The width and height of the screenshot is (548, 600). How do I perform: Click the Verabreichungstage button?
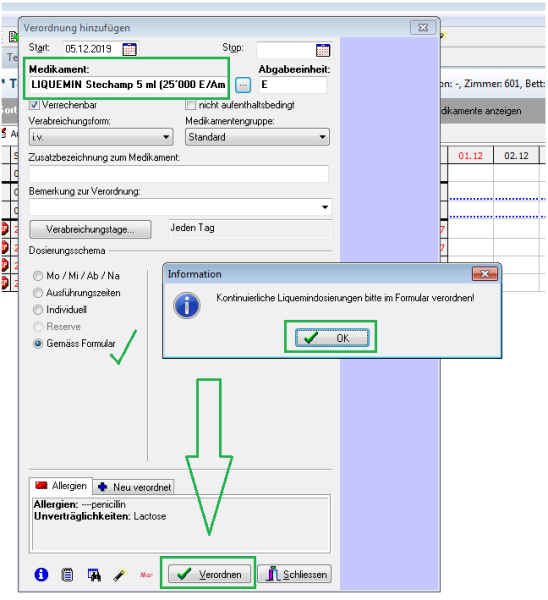[90, 229]
